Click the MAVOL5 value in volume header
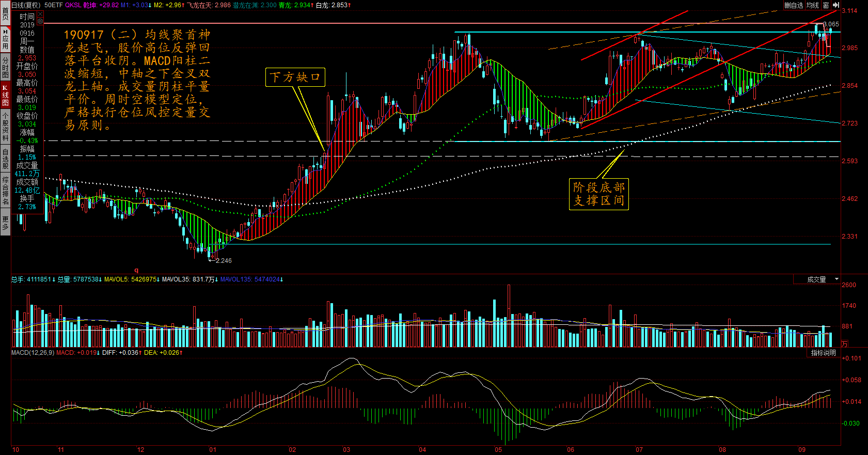This screenshot has height=455, width=868. coord(132,279)
